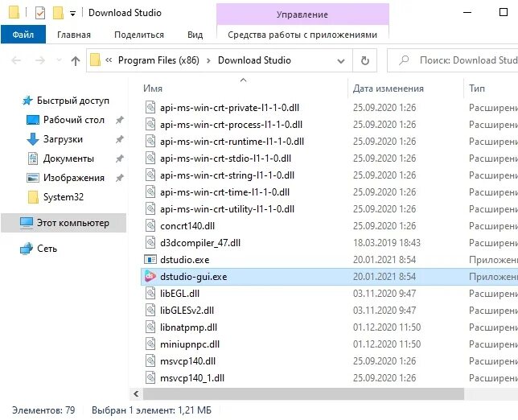The image size is (518, 420).
Task: Go up one folder with up arrow
Action: (x=76, y=60)
